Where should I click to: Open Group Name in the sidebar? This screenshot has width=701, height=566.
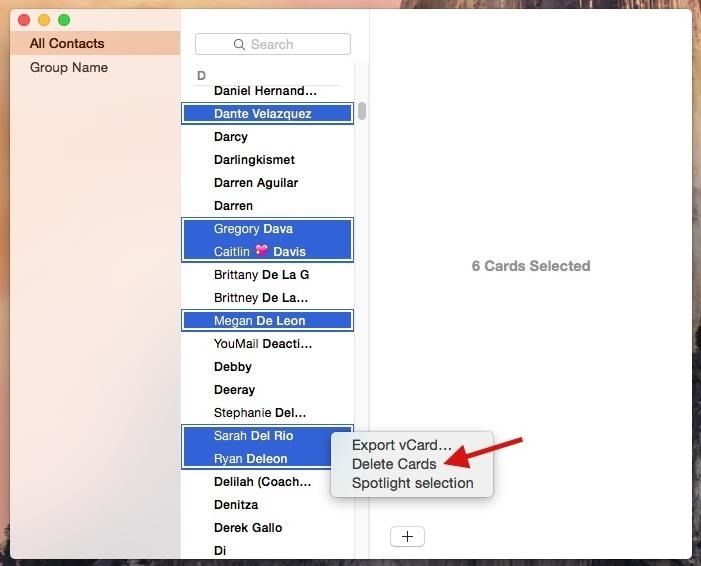pyautogui.click(x=69, y=67)
